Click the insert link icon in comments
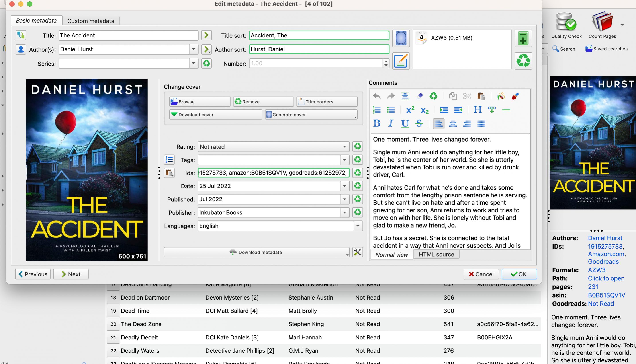This screenshot has width=636, height=364. click(492, 109)
